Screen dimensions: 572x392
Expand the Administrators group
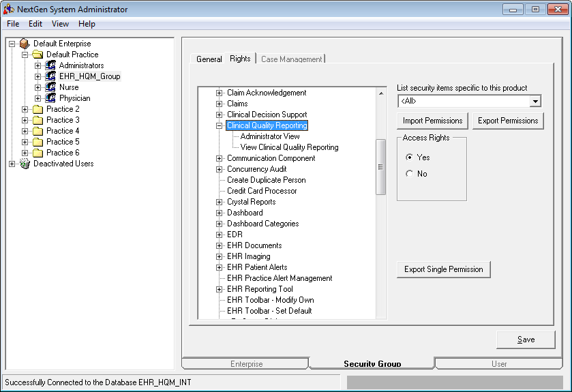[38, 65]
